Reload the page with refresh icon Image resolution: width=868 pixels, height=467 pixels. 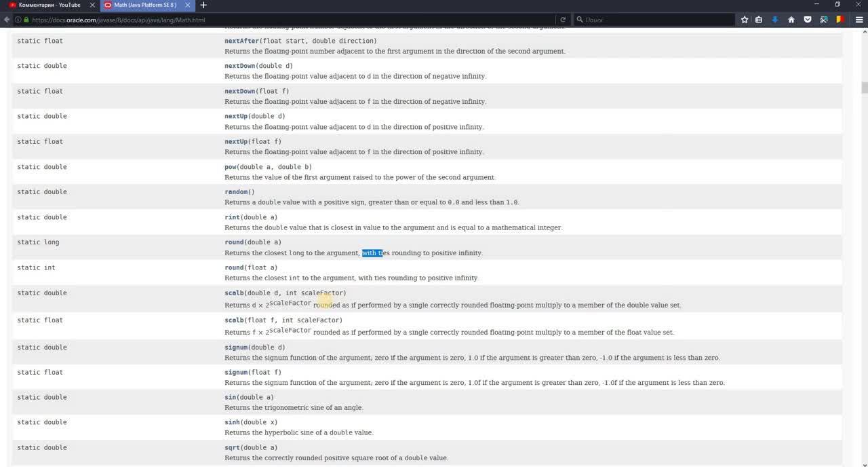click(x=563, y=20)
